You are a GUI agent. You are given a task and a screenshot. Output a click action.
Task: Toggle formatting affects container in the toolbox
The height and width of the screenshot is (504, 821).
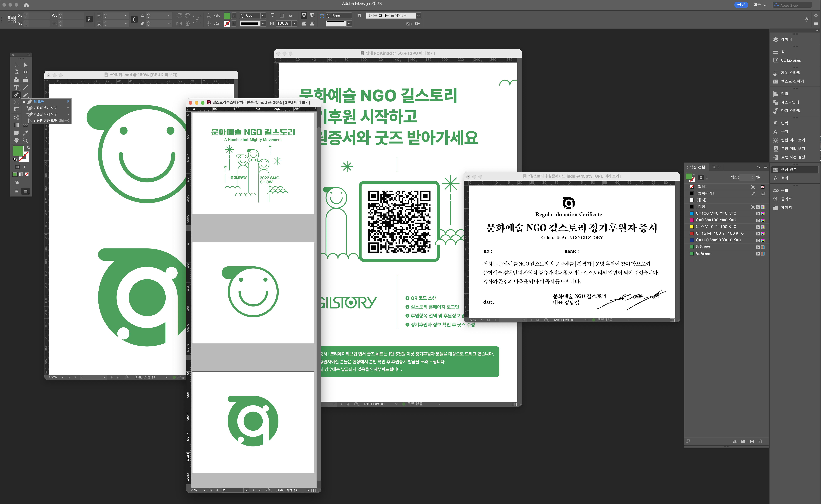[x=17, y=167]
